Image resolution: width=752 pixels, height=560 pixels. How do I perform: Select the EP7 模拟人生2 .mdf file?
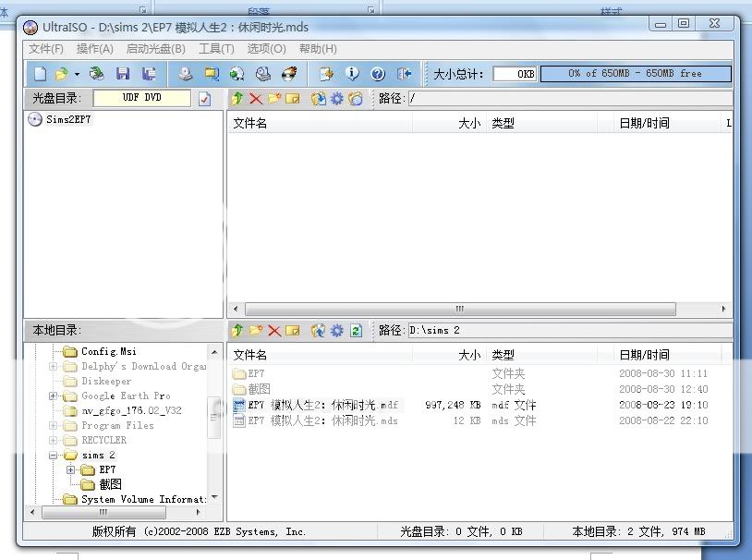tap(323, 405)
